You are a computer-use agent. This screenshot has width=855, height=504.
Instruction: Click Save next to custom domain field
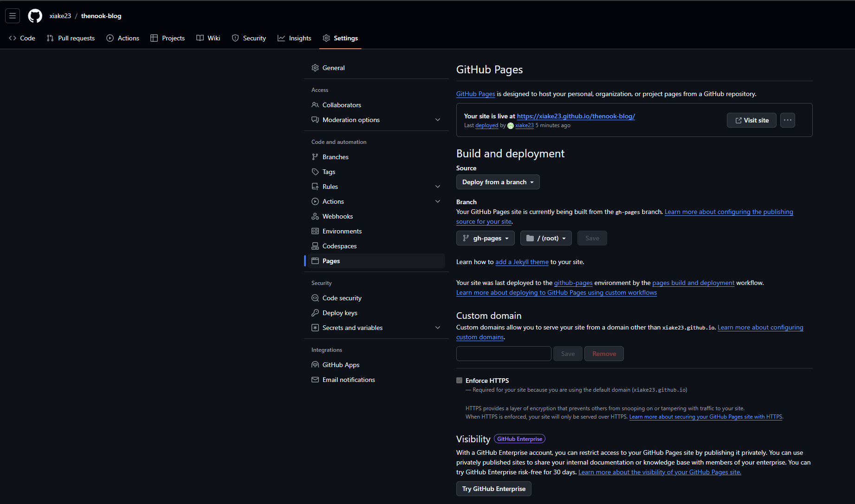pos(568,354)
